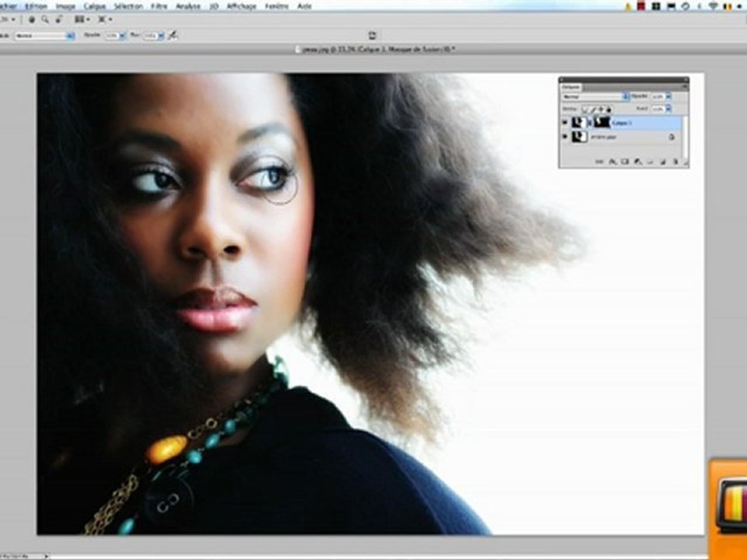Click the Arrière-plan layer name
This screenshot has height=560, width=747.
pos(603,137)
